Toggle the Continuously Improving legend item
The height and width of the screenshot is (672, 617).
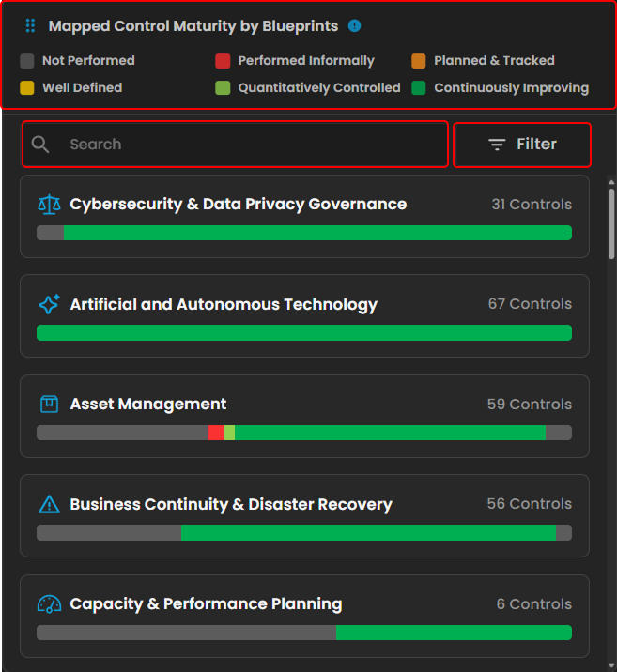pos(500,88)
